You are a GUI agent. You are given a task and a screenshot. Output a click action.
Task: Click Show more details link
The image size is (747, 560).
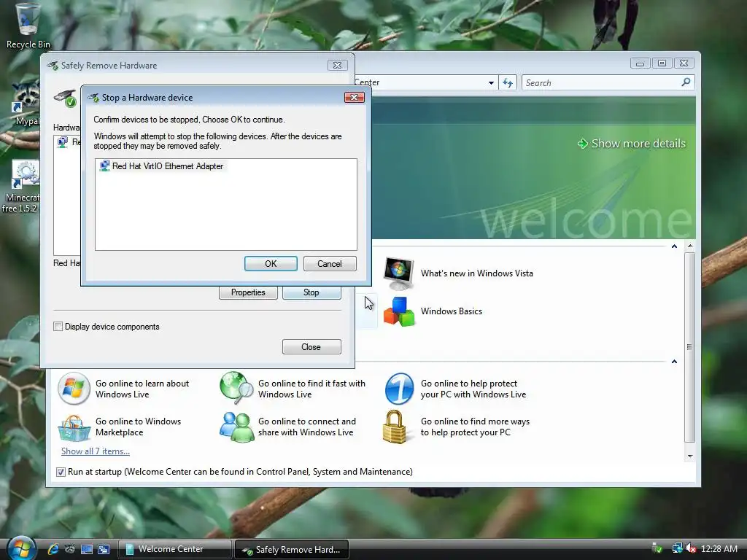[x=638, y=144]
